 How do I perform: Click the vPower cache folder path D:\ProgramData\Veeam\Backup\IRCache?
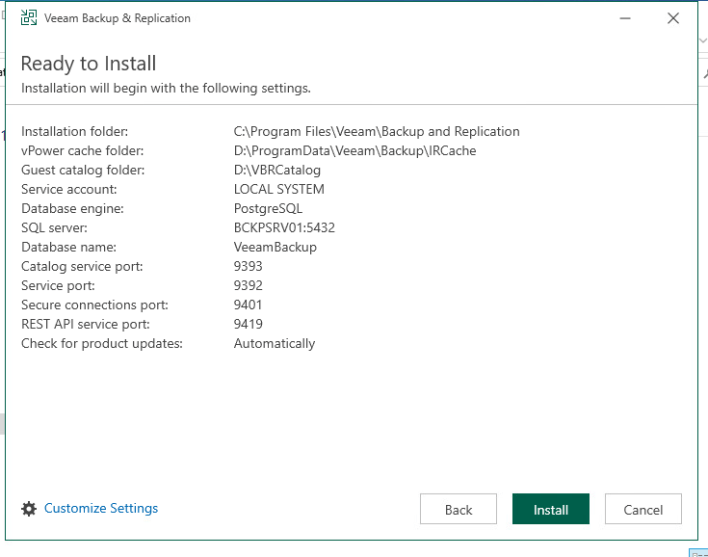click(x=355, y=151)
